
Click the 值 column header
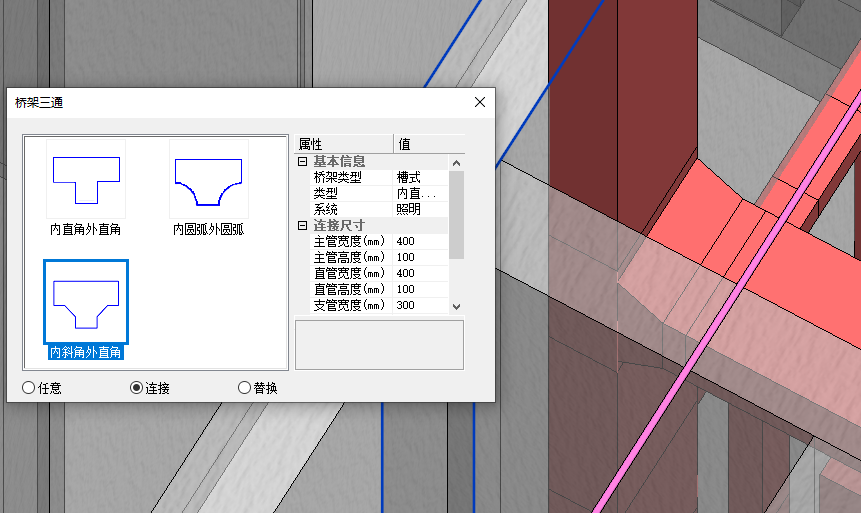tap(429, 144)
